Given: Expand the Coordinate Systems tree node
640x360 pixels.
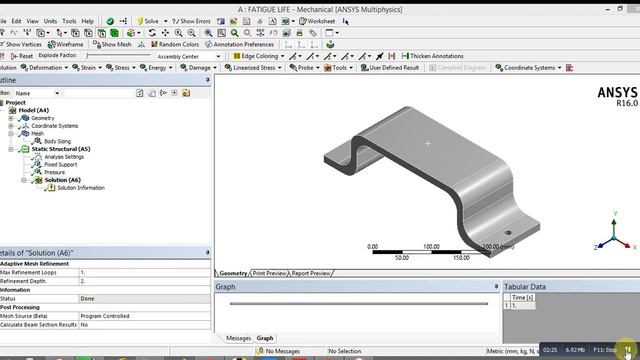Looking at the screenshot, I should 11,126.
